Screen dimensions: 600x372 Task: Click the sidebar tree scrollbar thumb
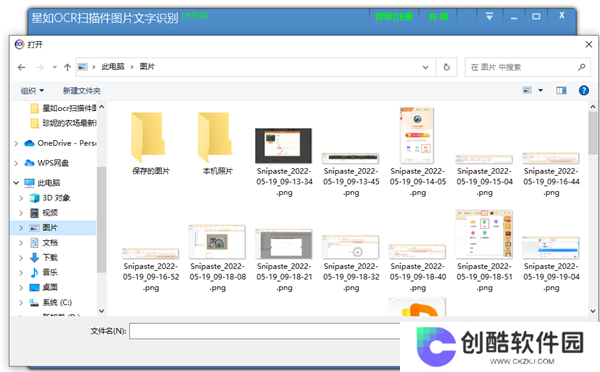(101, 219)
